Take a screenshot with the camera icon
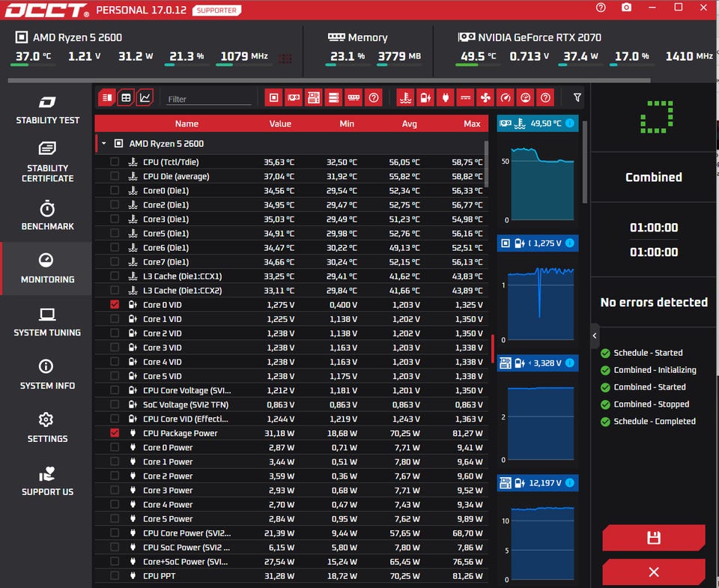This screenshot has height=588, width=719. pyautogui.click(x=626, y=7)
